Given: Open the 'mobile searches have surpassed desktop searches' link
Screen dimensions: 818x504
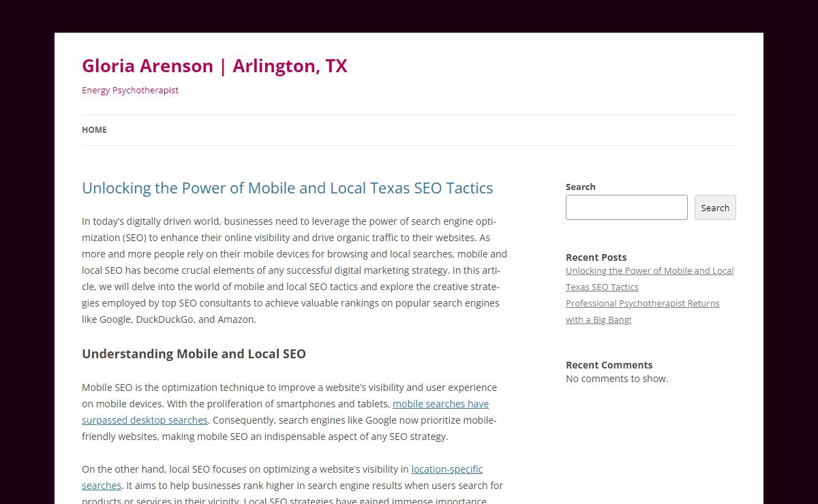Looking at the screenshot, I should (x=441, y=404).
